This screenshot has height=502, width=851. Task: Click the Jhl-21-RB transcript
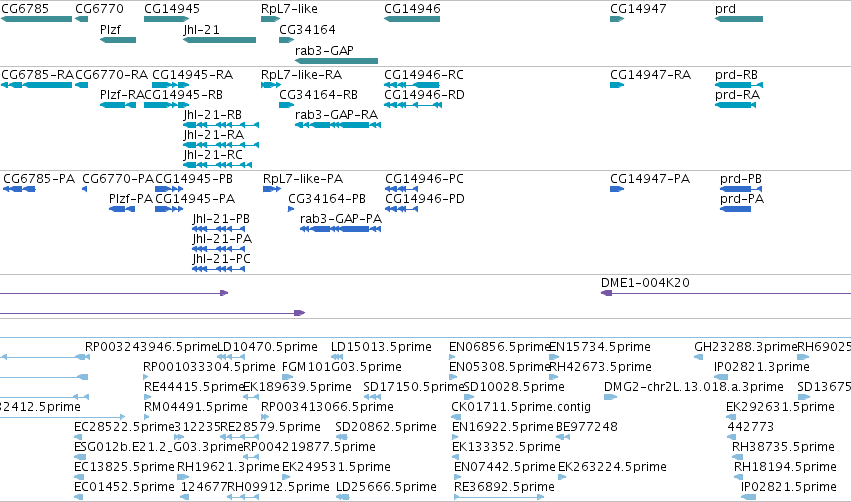coord(221,125)
